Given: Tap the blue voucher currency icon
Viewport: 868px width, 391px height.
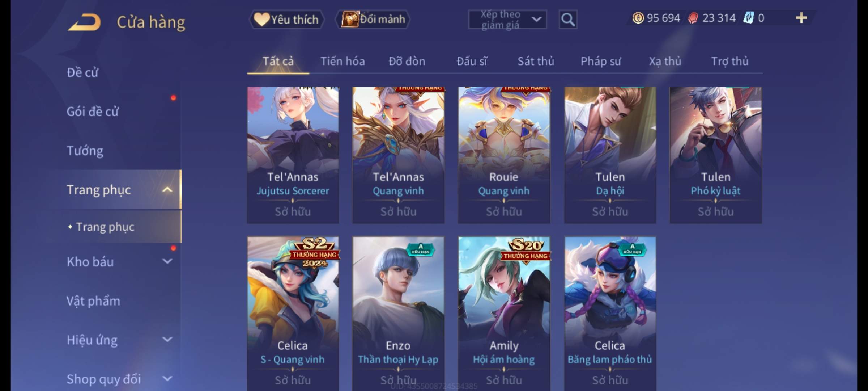Looking at the screenshot, I should point(748,18).
